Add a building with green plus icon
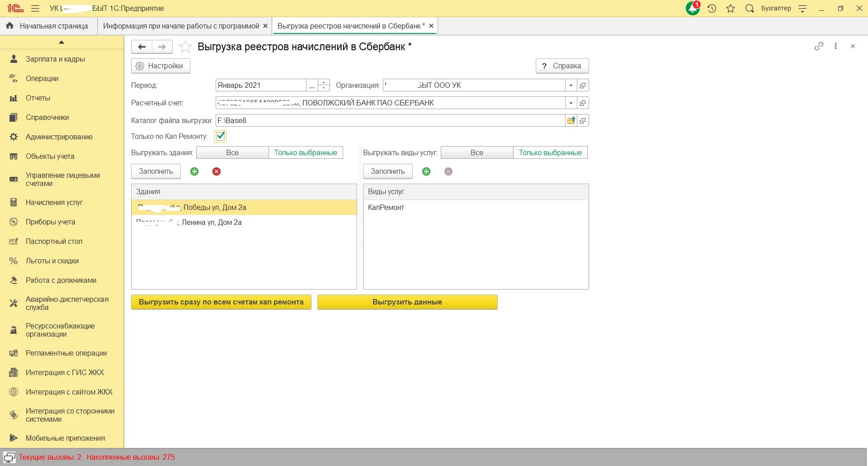Viewport: 868px width, 466px height. tap(194, 171)
